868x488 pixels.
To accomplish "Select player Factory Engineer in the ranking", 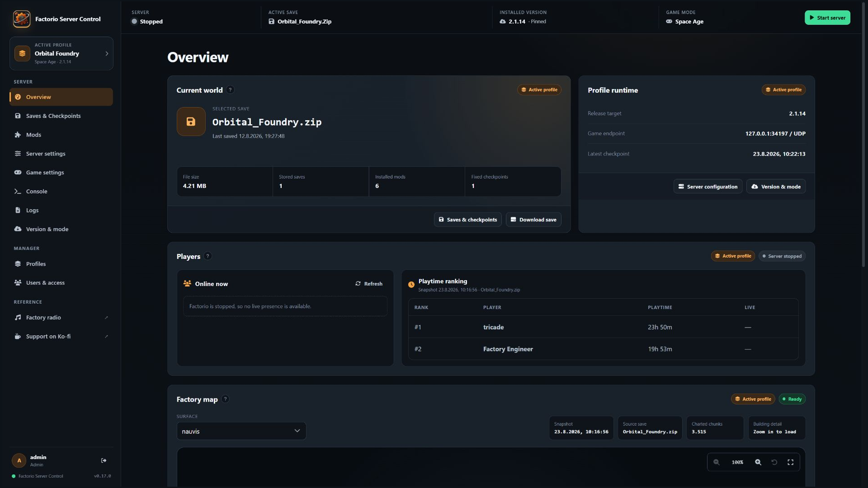I will point(508,349).
